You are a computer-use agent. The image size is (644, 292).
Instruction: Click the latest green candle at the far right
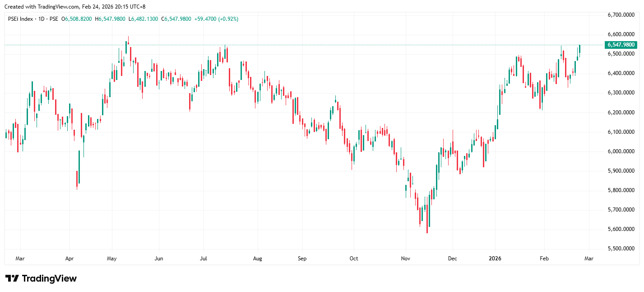click(579, 50)
